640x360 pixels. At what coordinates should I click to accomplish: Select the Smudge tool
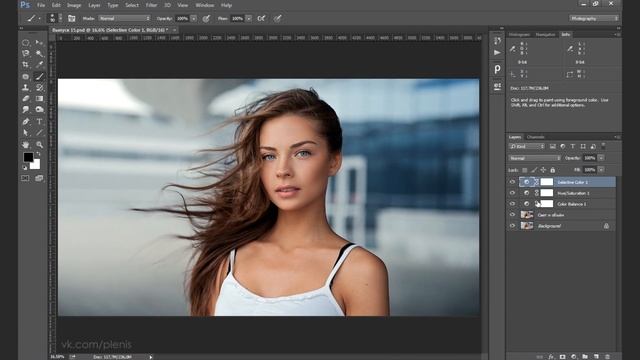coord(25,109)
